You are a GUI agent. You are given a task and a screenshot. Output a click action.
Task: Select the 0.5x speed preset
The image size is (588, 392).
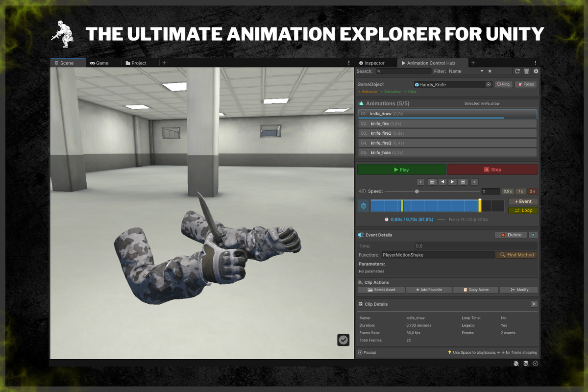[508, 191]
